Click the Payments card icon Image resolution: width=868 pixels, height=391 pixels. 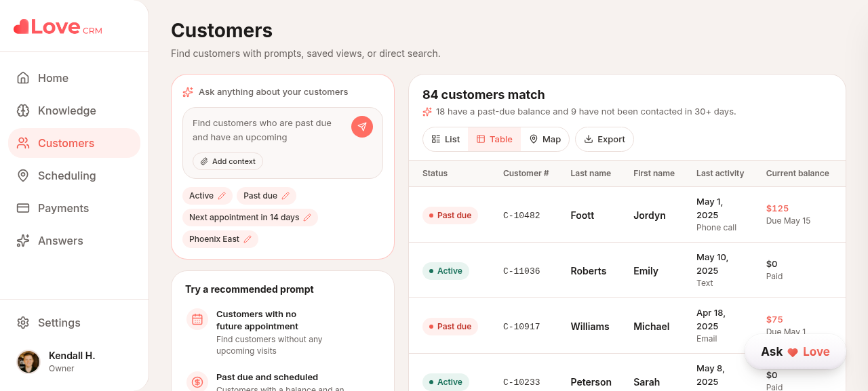pyautogui.click(x=23, y=208)
